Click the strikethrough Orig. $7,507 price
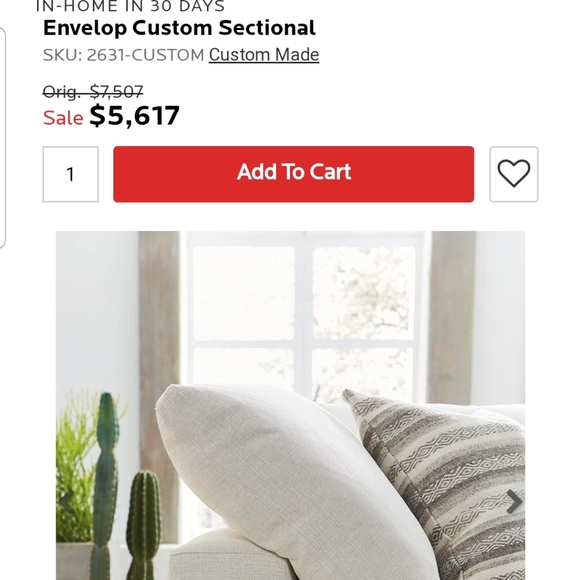580x580 pixels. tap(93, 92)
